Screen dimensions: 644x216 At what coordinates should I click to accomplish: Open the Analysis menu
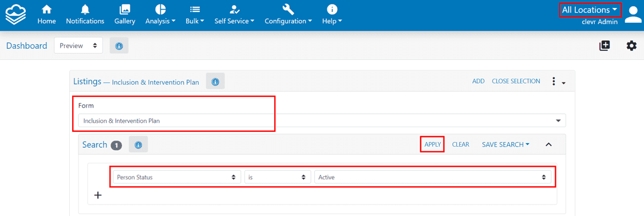click(161, 15)
